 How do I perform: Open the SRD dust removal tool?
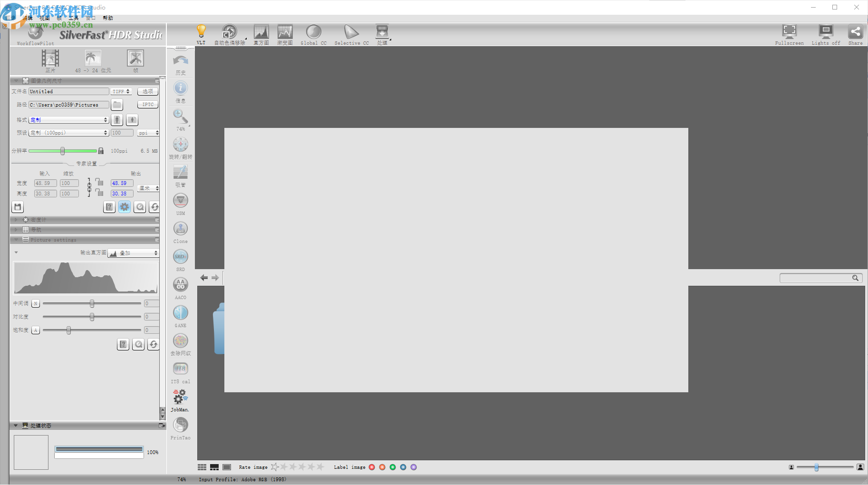tap(181, 260)
